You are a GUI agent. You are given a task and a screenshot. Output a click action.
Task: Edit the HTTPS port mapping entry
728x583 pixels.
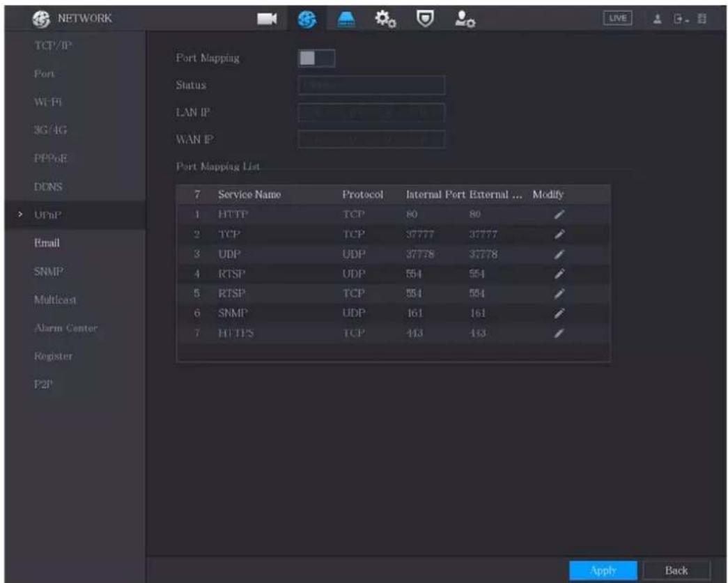pos(559,333)
